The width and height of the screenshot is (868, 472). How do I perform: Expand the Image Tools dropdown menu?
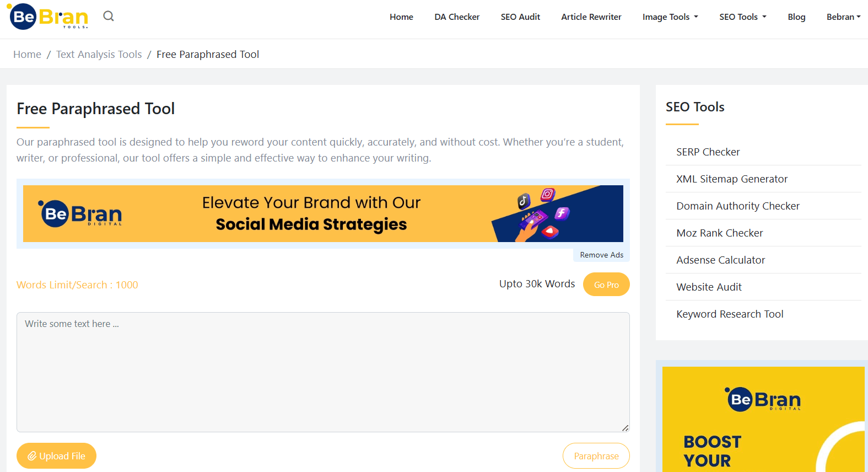point(670,17)
